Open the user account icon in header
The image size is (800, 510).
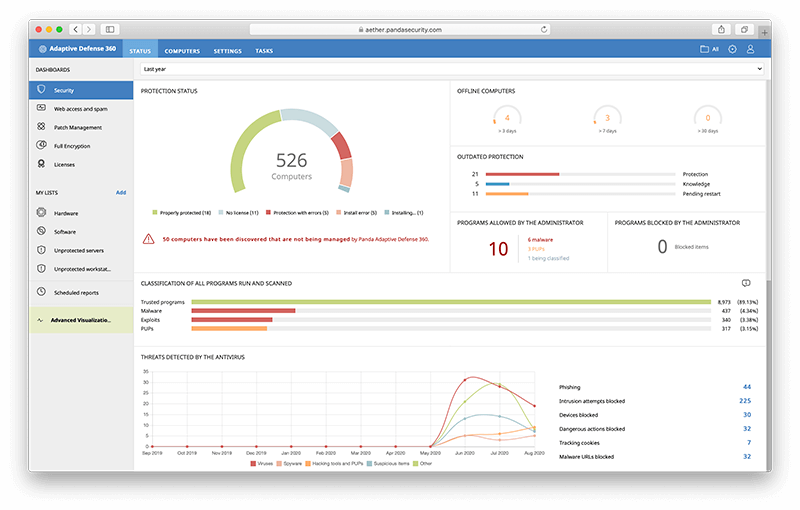pos(751,49)
